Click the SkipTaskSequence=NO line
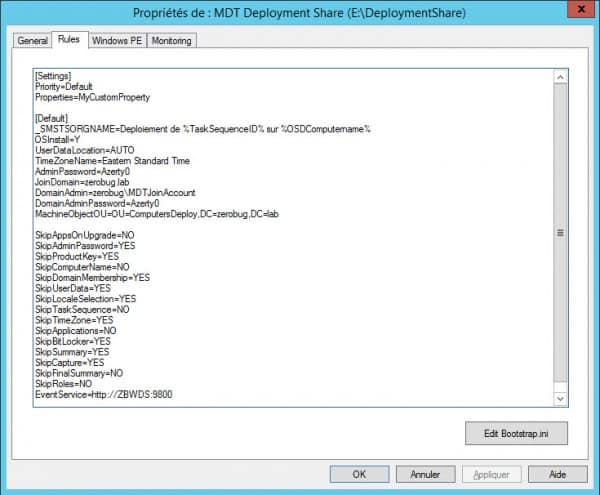 tap(82, 309)
